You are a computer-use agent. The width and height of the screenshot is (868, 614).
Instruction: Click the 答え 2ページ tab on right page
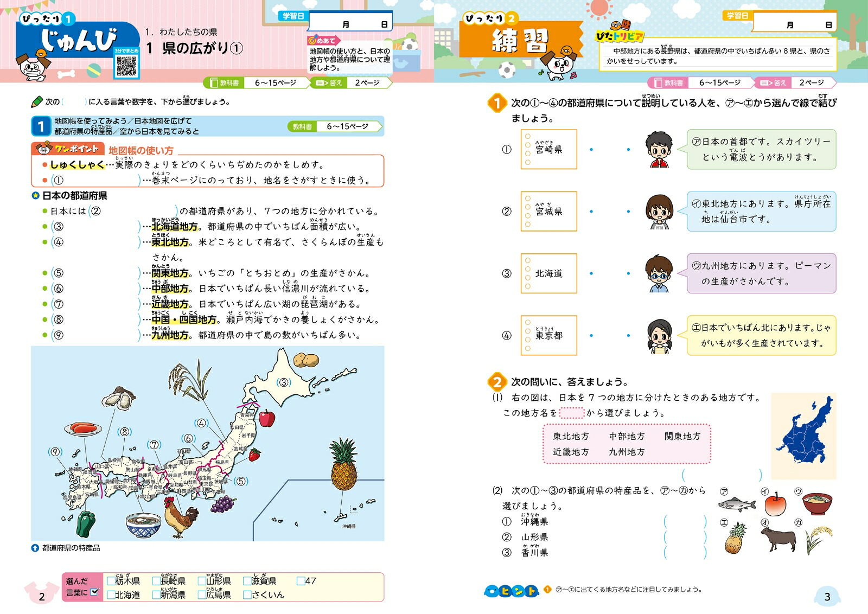coord(795,83)
